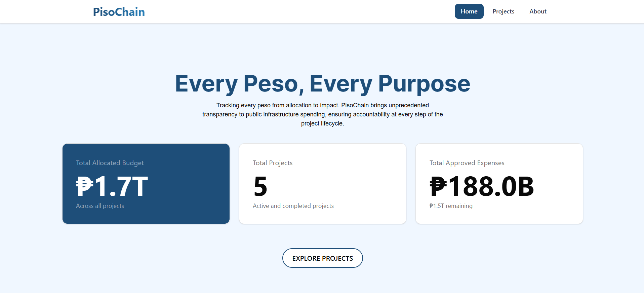This screenshot has height=293, width=644.
Task: Select the Home navigation item
Action: pyautogui.click(x=469, y=11)
